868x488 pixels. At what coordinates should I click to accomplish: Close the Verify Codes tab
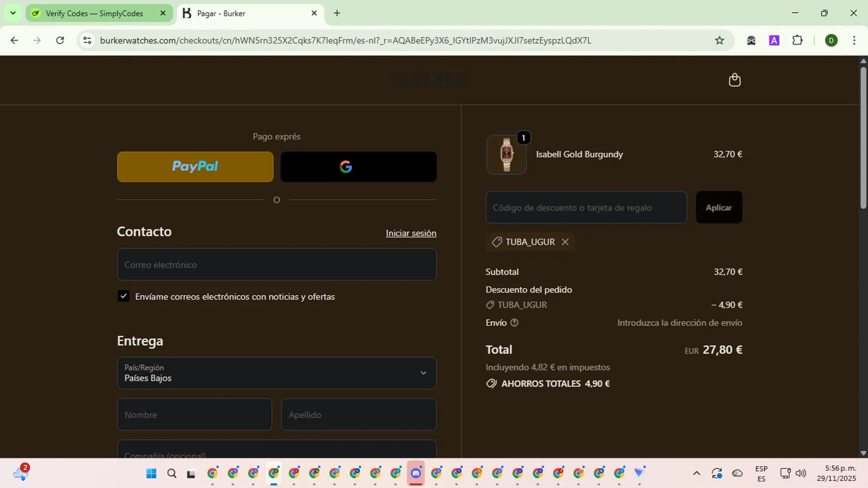[163, 13]
